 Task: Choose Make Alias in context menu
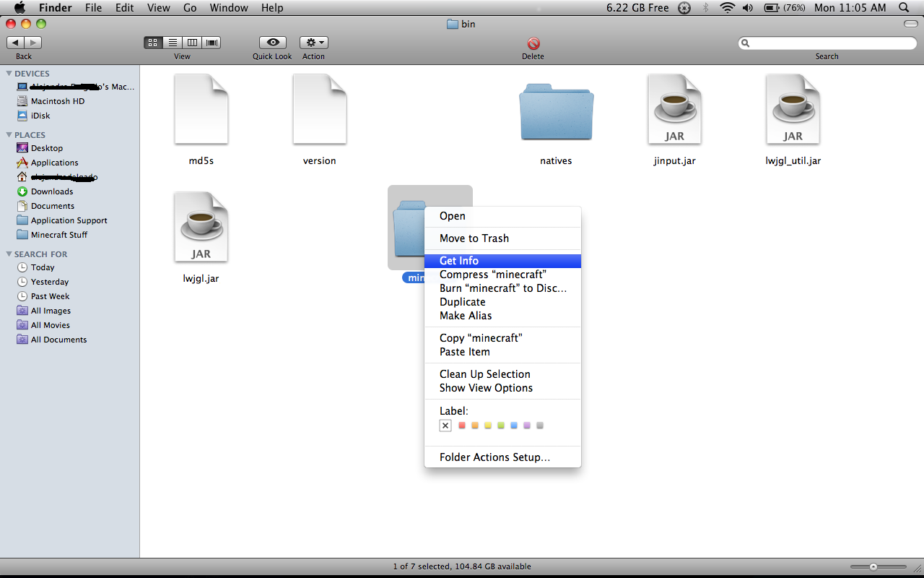502,316
